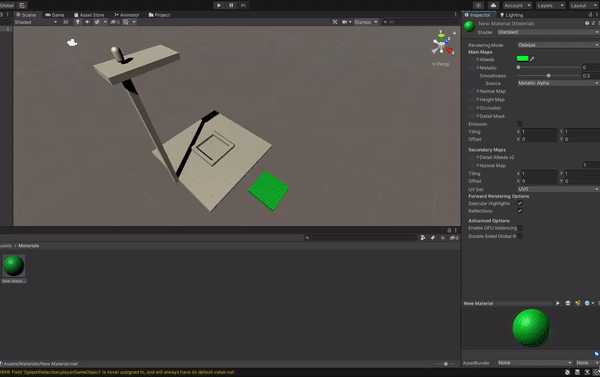Lock the Inspector panel with lock icon
This screenshot has width=600, height=377.
pos(590,15)
